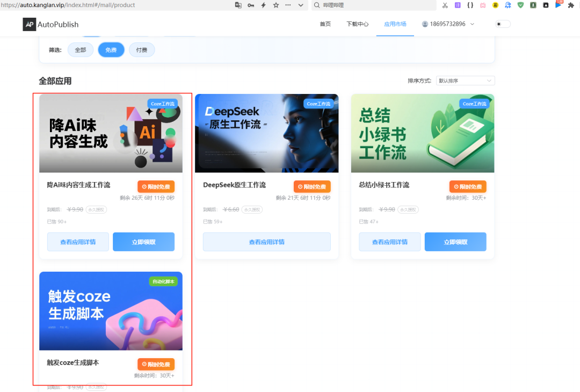Open the 下载中心 nav tab
This screenshot has width=580, height=392.
pos(357,24)
